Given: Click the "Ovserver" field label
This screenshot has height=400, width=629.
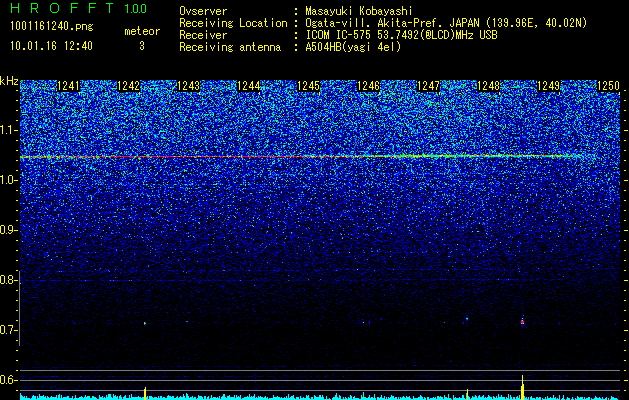Looking at the screenshot, I should pyautogui.click(x=203, y=11).
